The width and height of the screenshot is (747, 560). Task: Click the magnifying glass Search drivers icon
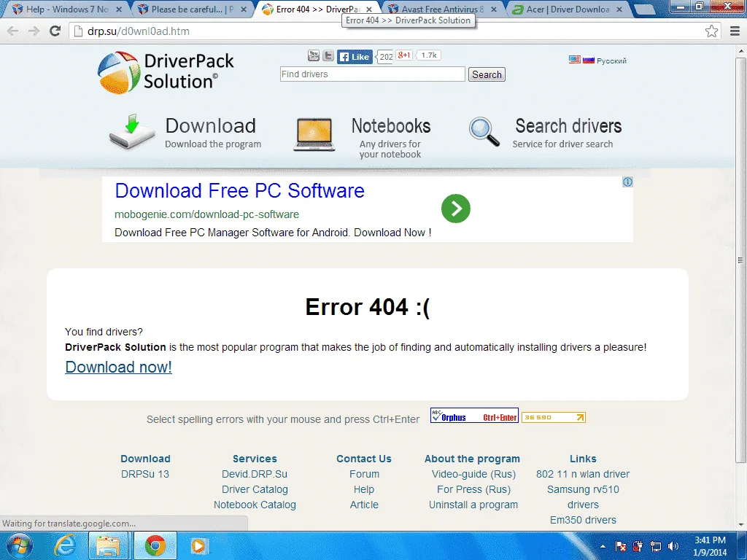pos(484,131)
